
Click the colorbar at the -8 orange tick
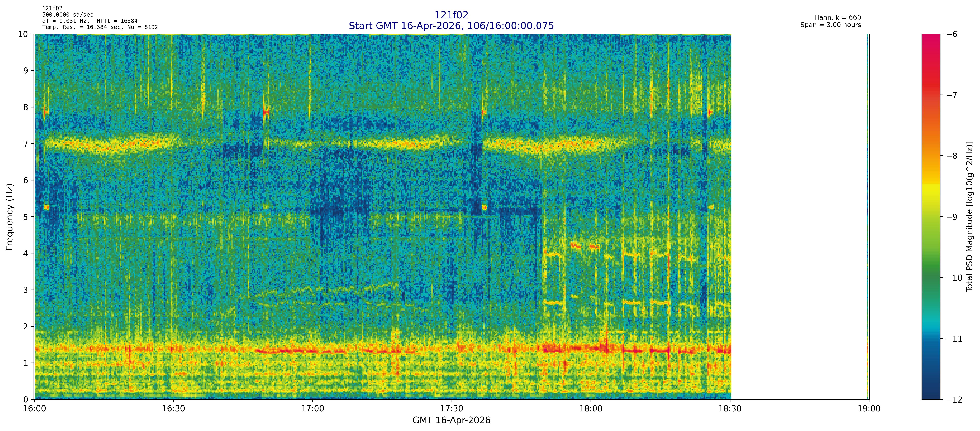pyautogui.click(x=931, y=156)
